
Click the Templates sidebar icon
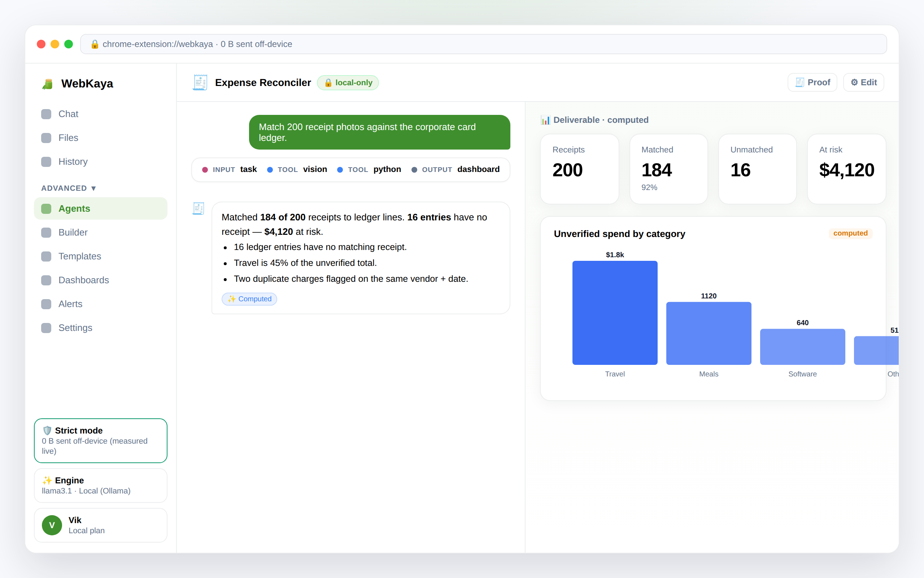coord(46,256)
